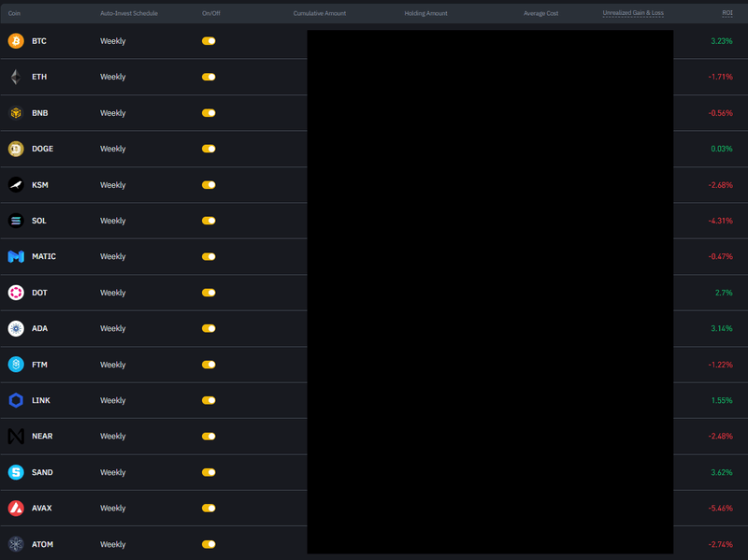Turn off the AVAX auto-invest toggle

tap(209, 508)
